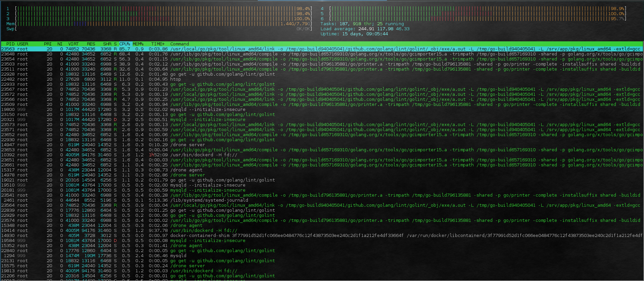Sort by the SHR column header
The height and width of the screenshot is (281, 644).
coord(107,44)
